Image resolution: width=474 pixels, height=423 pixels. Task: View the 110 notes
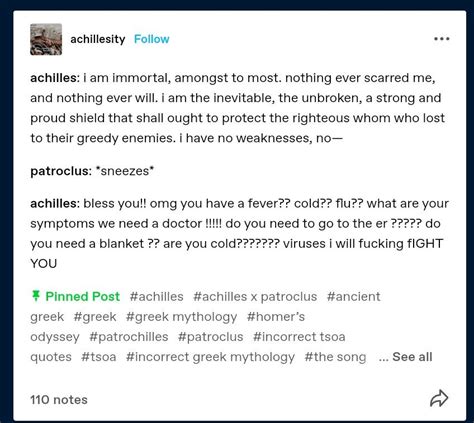pos(59,400)
